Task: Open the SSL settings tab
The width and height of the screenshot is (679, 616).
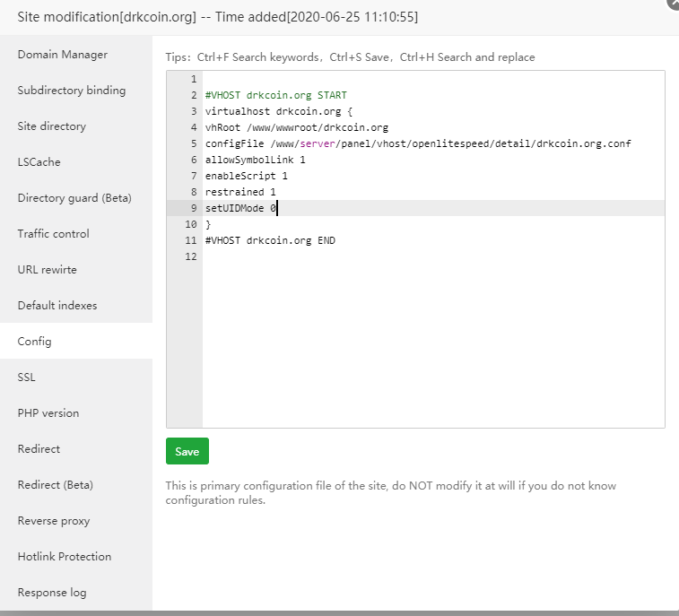Action: click(27, 377)
